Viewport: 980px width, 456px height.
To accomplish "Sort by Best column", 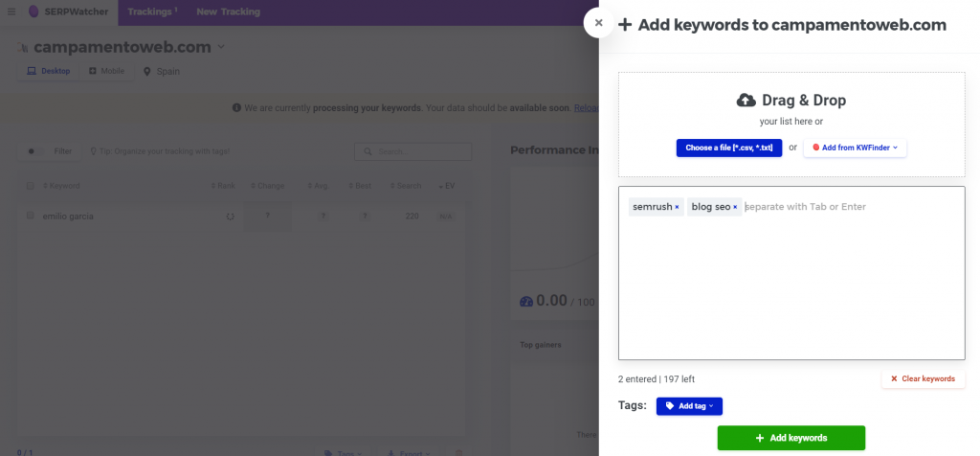I will pyautogui.click(x=360, y=186).
